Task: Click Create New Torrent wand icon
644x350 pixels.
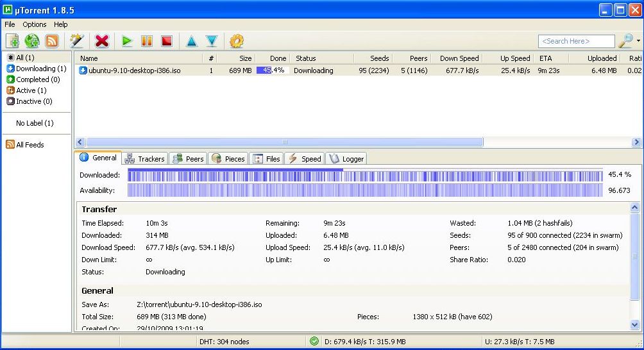Action: (x=76, y=41)
